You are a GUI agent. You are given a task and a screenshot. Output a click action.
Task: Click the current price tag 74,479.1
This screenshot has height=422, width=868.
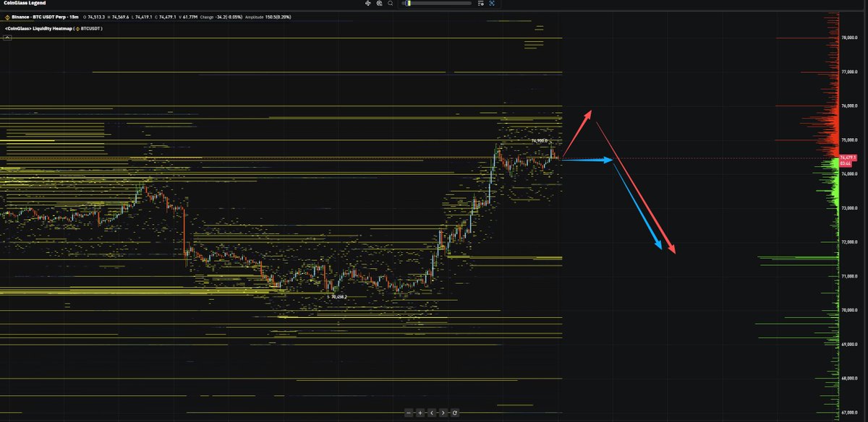click(x=848, y=157)
